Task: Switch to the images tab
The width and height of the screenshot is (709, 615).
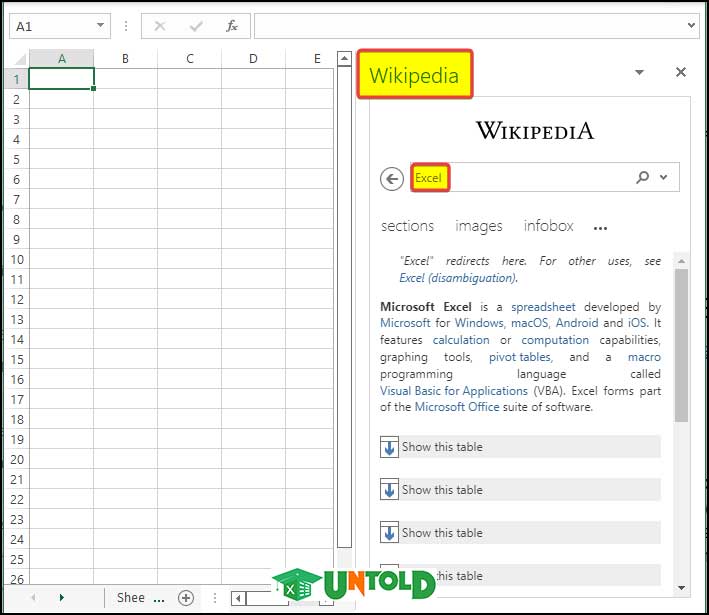Action: click(478, 226)
